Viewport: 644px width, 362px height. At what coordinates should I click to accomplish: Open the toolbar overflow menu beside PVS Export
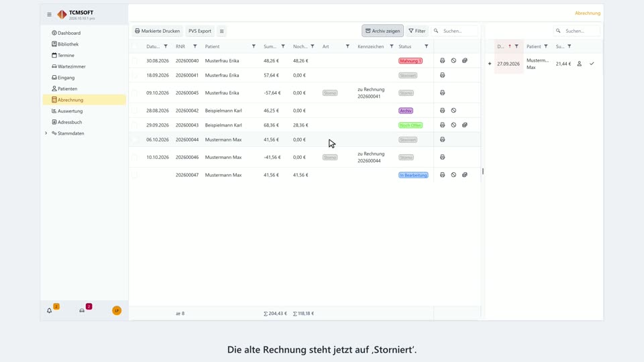(x=222, y=31)
